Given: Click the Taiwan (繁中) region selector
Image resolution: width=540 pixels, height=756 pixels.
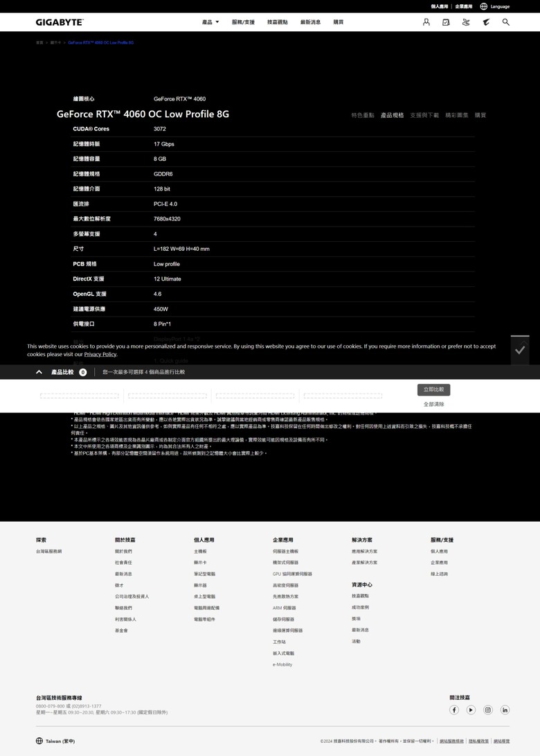Looking at the screenshot, I should click(55, 741).
